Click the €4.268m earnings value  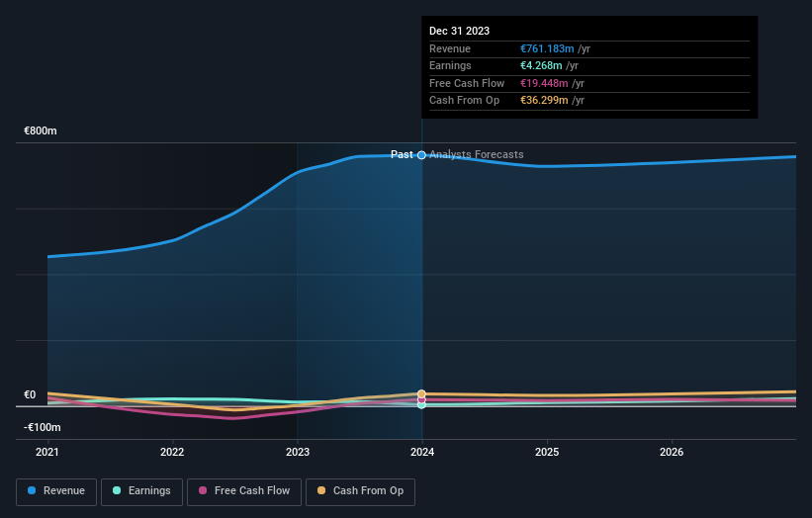[541, 65]
